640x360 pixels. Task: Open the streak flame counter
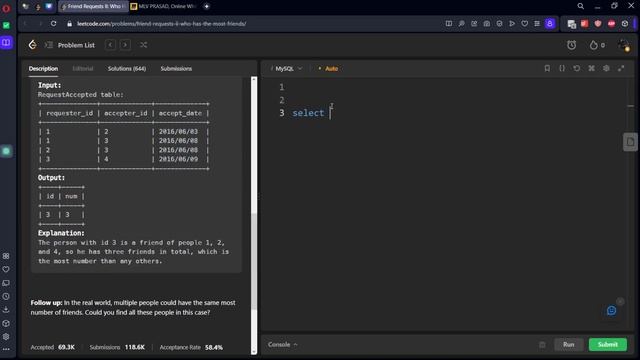[x=597, y=45]
